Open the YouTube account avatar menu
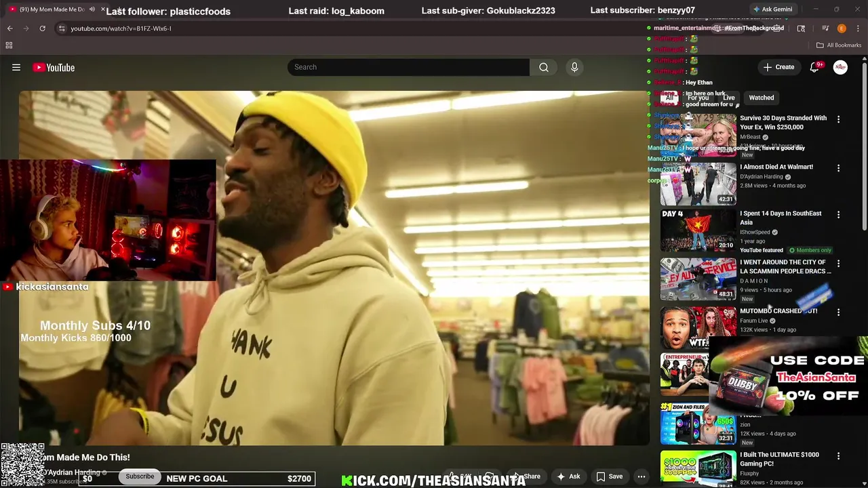868x488 pixels. point(840,67)
